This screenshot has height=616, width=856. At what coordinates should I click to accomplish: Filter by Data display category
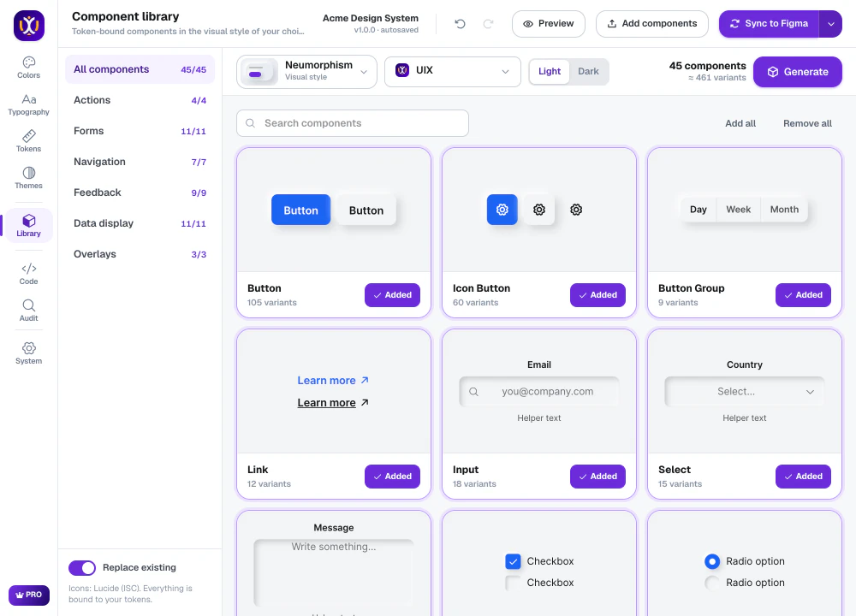140,223
